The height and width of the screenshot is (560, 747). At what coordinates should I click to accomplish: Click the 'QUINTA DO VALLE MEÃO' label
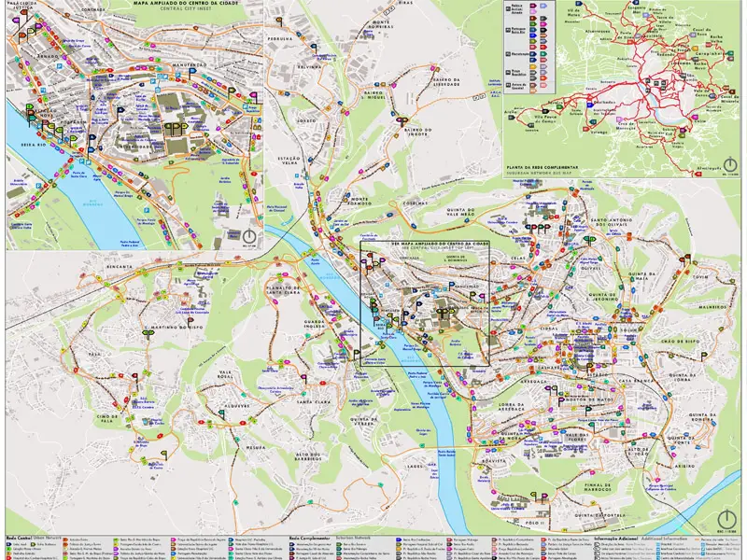(x=460, y=213)
